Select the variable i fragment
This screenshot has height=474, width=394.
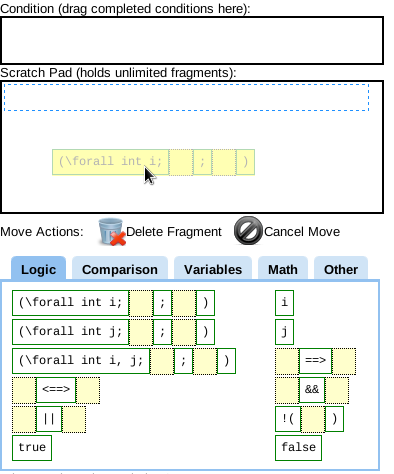[284, 303]
